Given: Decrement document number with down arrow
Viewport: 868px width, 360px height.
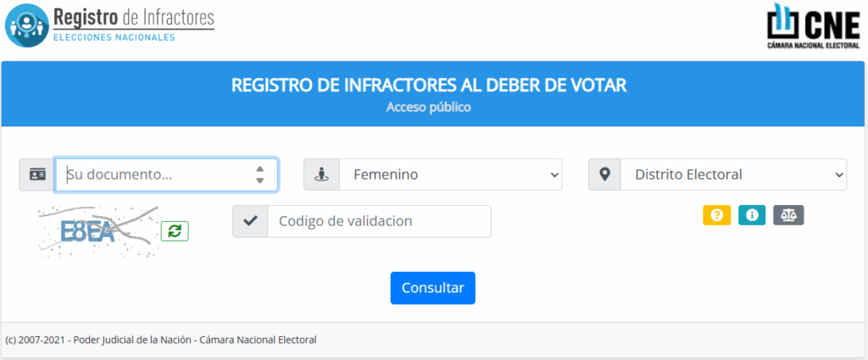Looking at the screenshot, I should (x=260, y=180).
